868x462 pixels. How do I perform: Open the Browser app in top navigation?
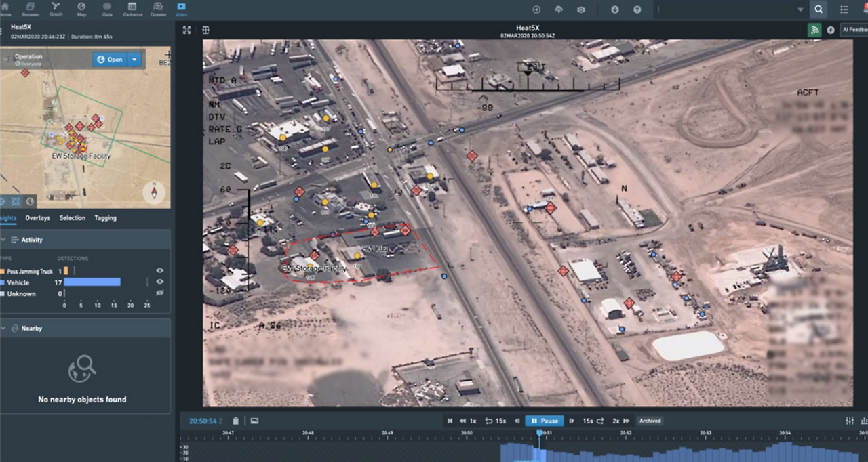point(31,9)
